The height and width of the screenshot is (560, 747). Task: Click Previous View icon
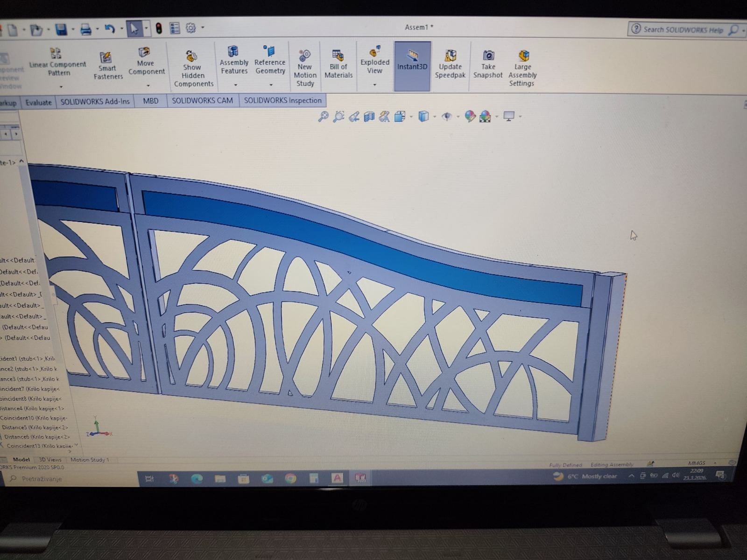pos(354,117)
